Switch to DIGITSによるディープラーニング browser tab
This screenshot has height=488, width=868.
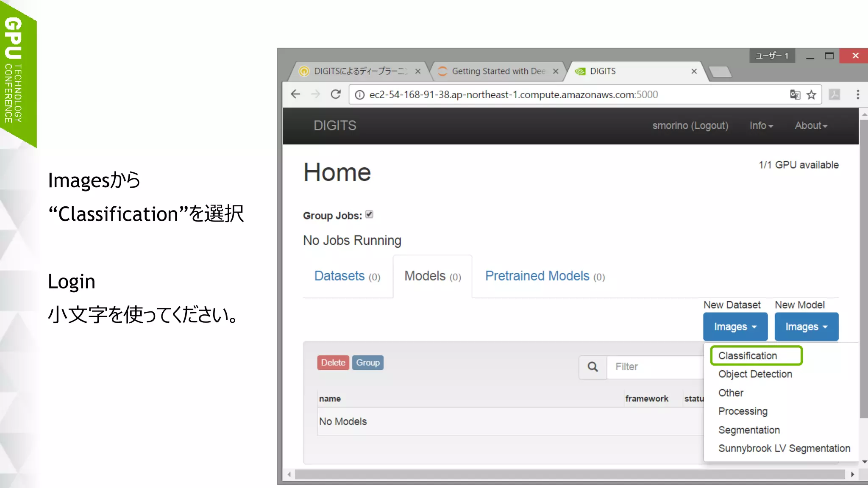360,71
